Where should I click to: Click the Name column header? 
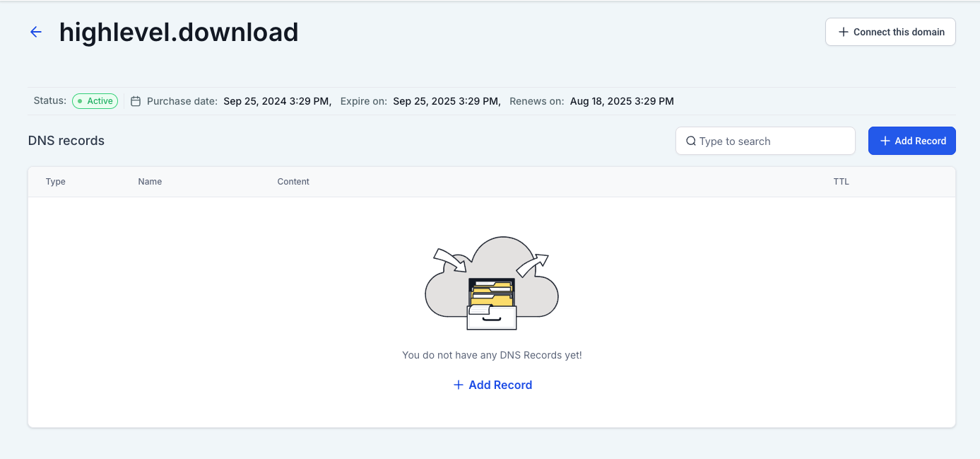pyautogui.click(x=150, y=182)
